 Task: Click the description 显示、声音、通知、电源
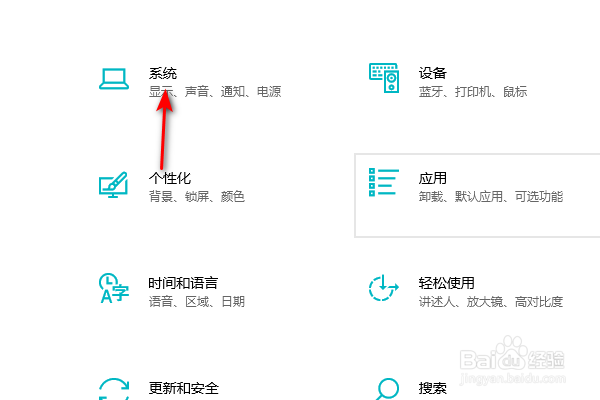click(215, 91)
